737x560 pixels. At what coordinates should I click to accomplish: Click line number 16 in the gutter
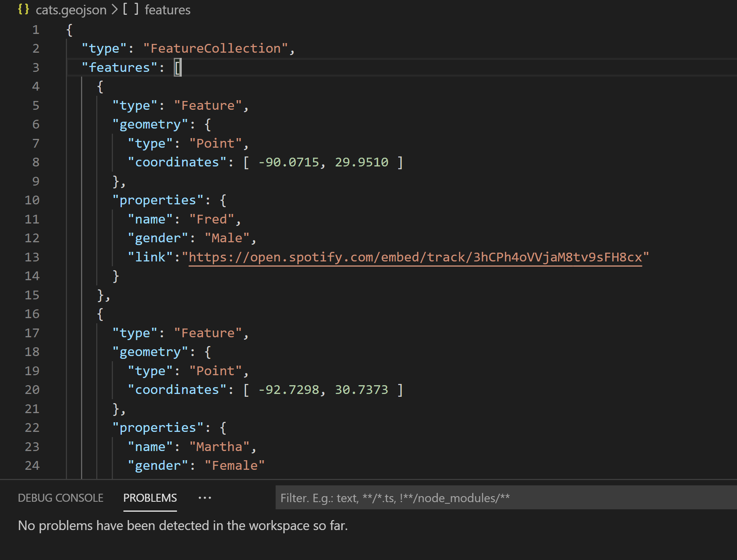pos(32,314)
